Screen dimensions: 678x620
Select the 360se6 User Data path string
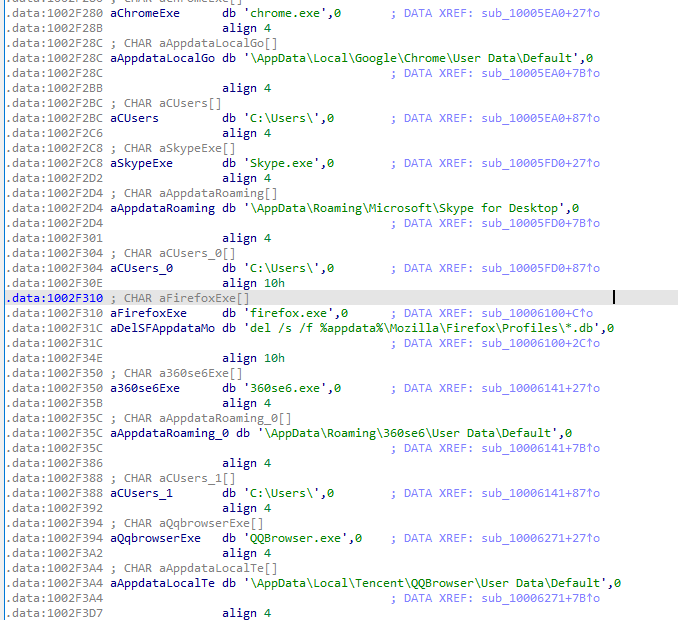[x=408, y=433]
